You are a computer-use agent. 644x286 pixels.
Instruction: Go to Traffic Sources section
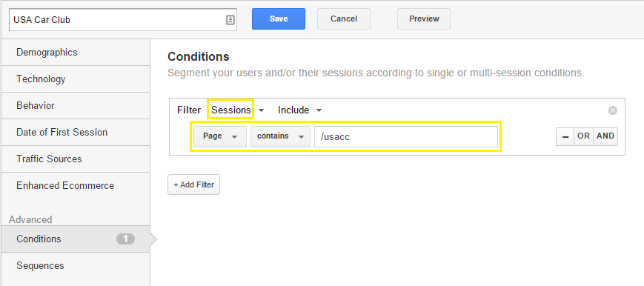point(76,159)
